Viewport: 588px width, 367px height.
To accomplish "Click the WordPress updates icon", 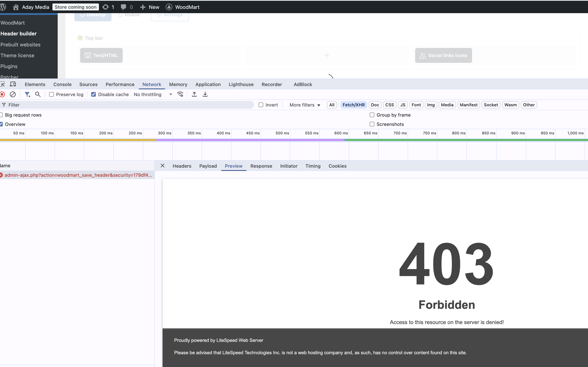I will pyautogui.click(x=105, y=7).
